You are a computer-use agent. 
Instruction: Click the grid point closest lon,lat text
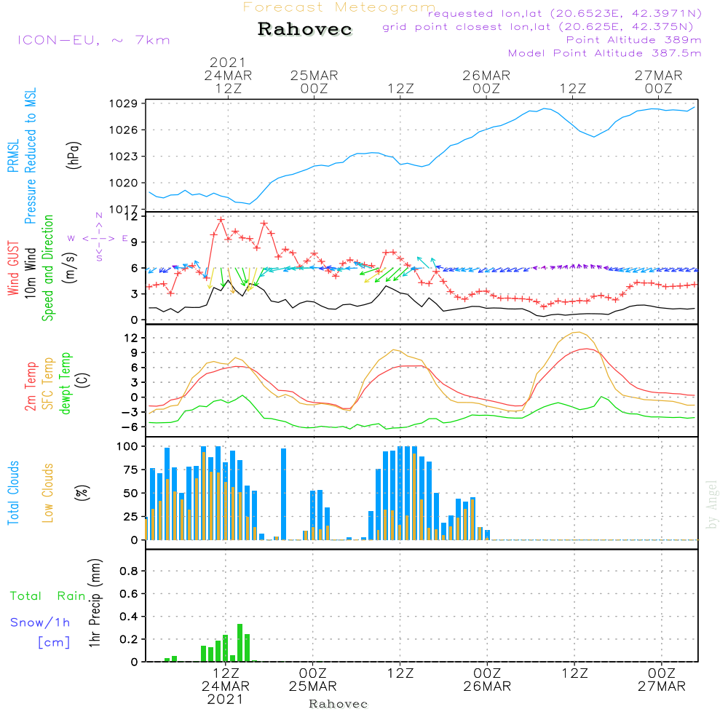pyautogui.click(x=538, y=27)
